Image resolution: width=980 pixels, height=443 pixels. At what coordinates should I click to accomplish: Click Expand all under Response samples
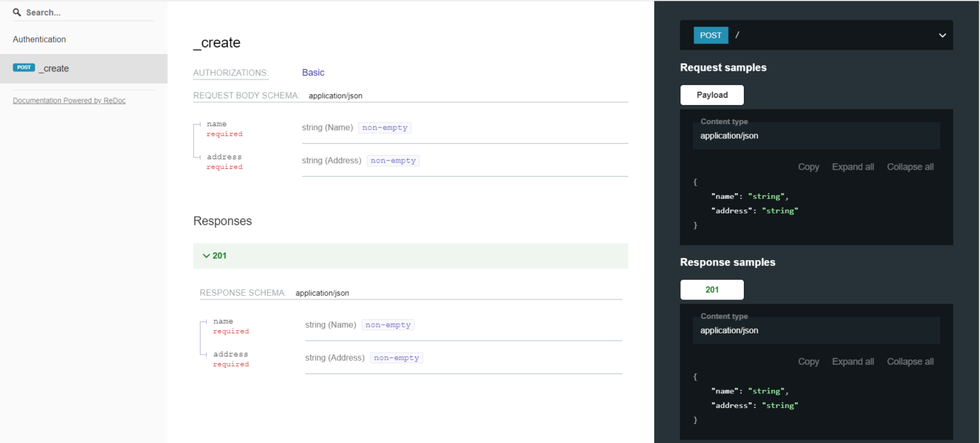tap(852, 361)
